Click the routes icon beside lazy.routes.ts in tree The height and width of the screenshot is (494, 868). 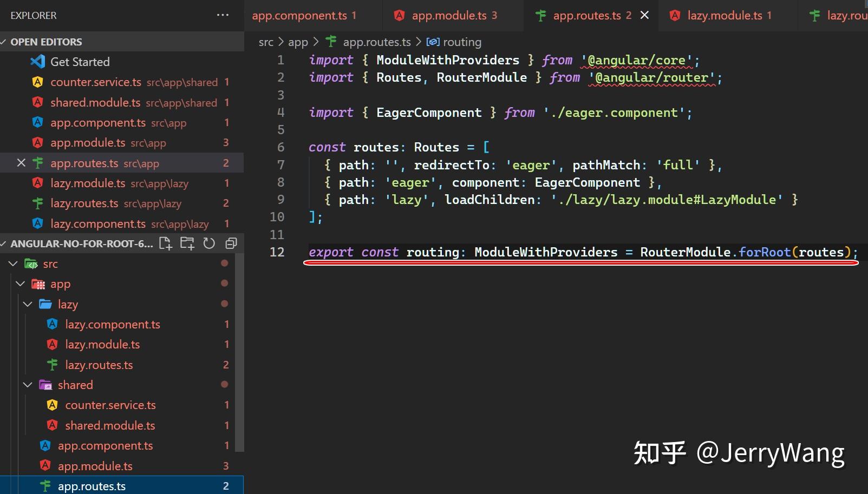coord(51,365)
